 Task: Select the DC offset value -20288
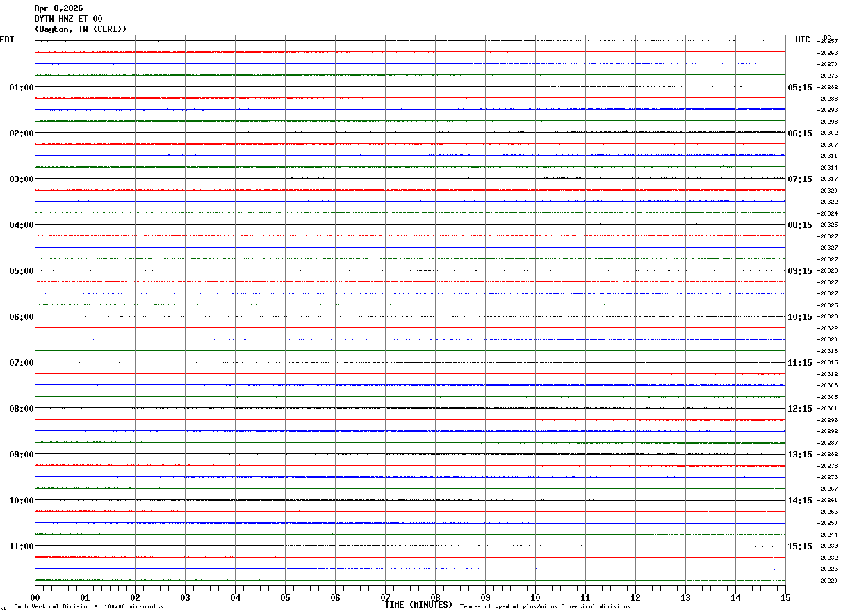828,99
